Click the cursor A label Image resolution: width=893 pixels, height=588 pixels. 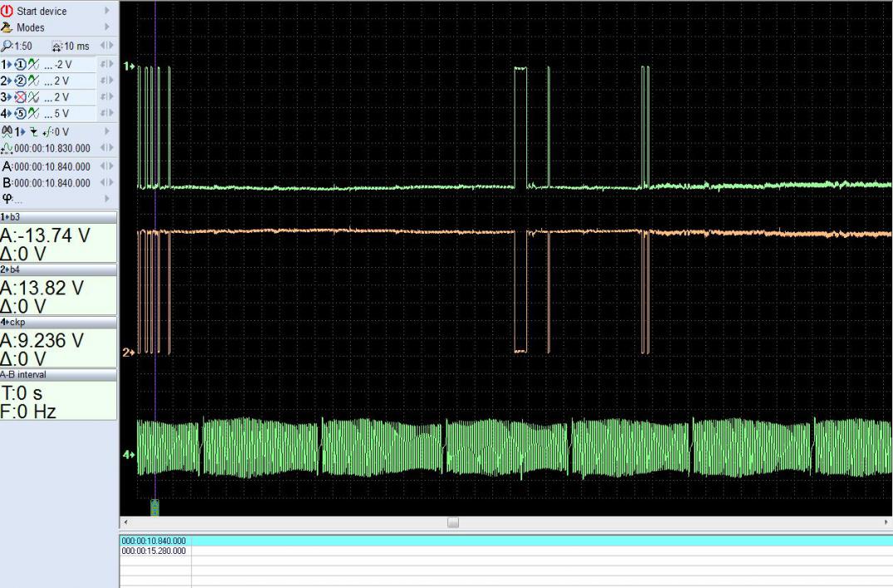click(x=7, y=166)
